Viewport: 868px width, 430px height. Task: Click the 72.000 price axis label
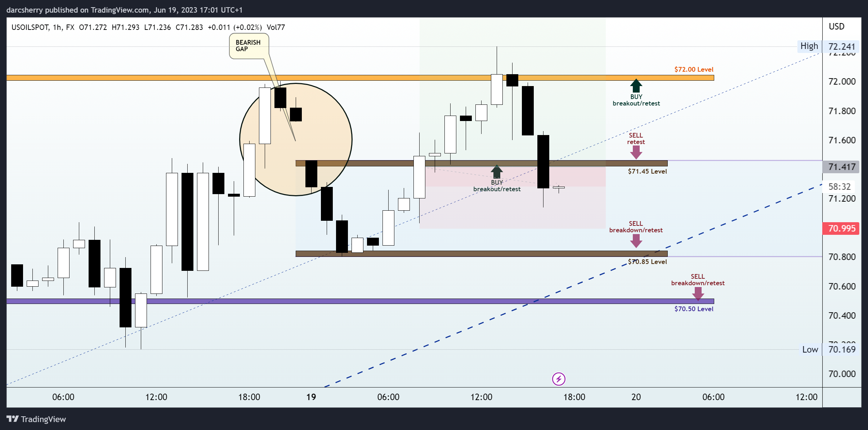842,81
